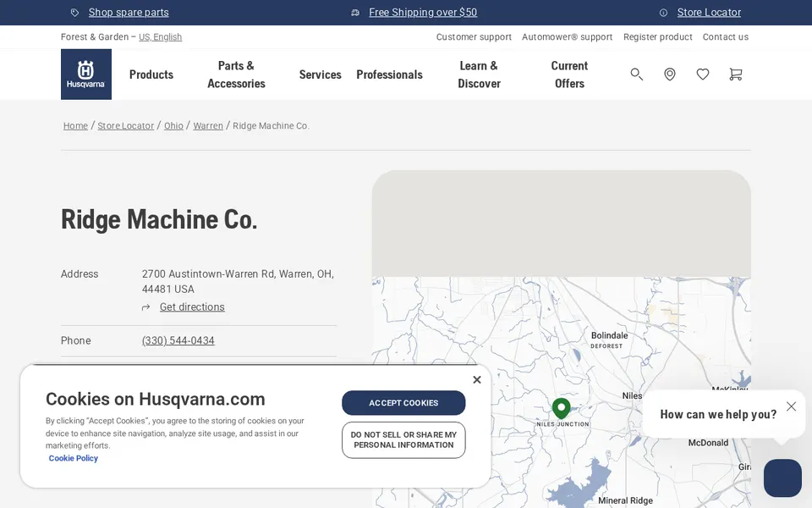Click Do Not Sell or Share button
The image size is (812, 508).
click(403, 440)
